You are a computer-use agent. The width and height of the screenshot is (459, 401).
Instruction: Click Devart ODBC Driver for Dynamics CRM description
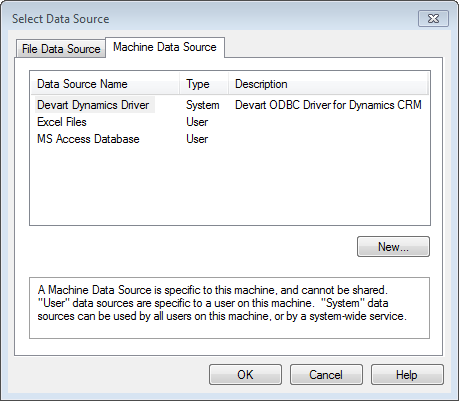[x=328, y=105]
